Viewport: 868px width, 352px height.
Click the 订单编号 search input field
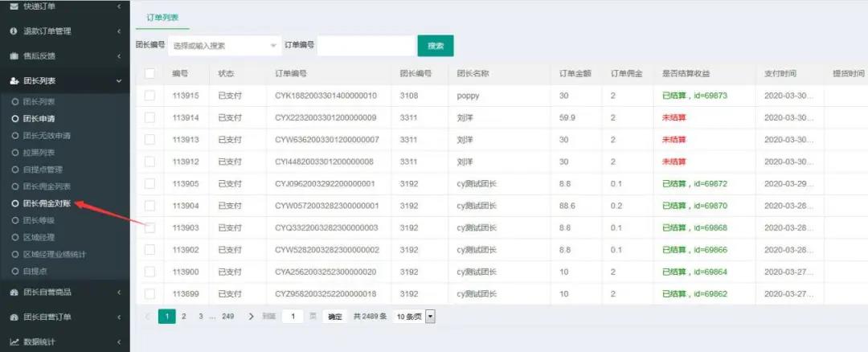click(x=366, y=46)
